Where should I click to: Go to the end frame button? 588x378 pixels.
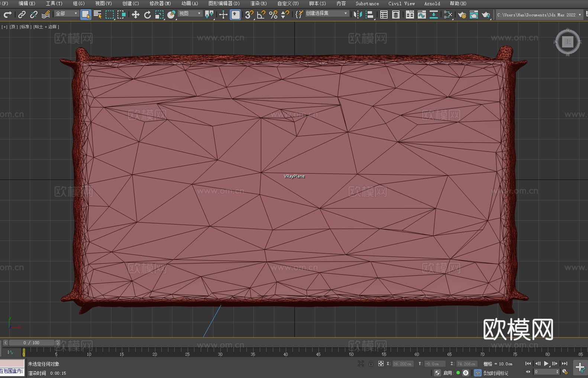coord(565,364)
